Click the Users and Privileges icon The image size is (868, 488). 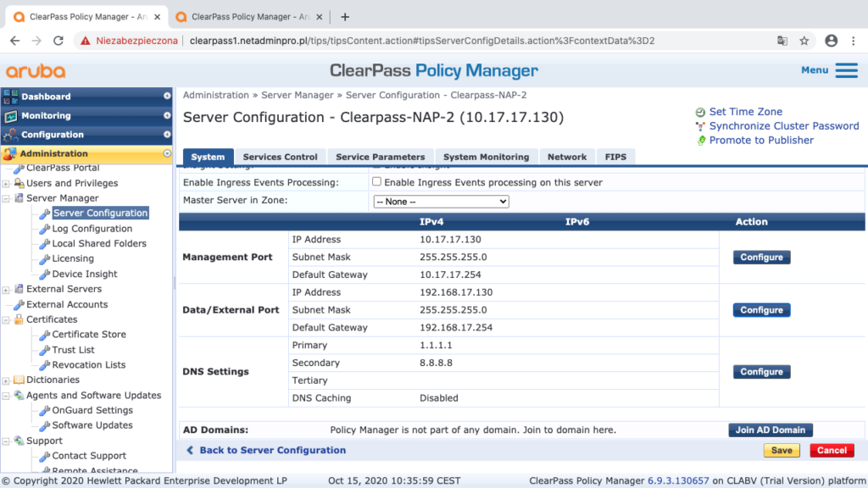click(19, 183)
